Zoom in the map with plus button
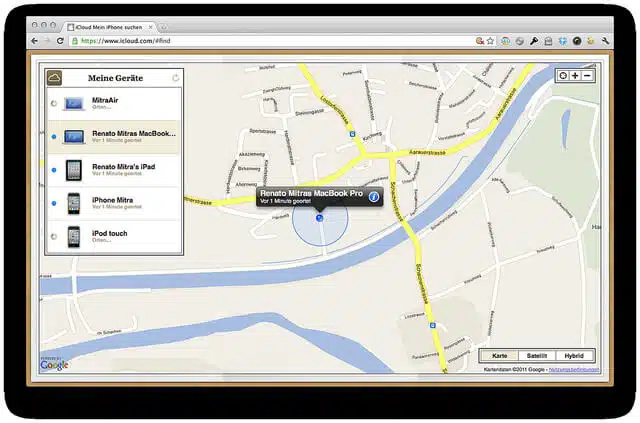 pyautogui.click(x=575, y=76)
